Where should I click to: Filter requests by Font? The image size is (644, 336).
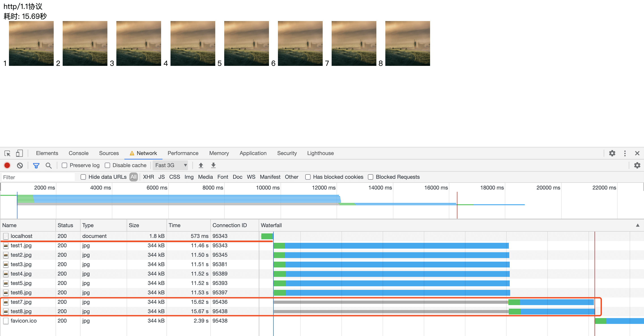(222, 177)
